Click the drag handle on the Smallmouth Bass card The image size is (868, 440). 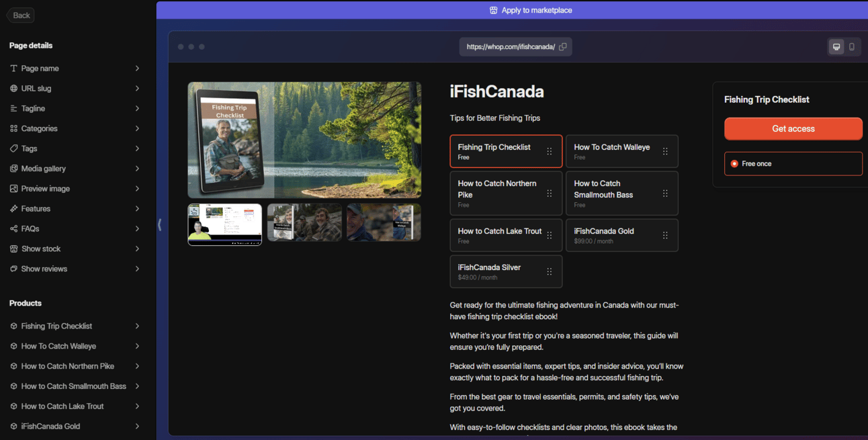click(x=665, y=193)
